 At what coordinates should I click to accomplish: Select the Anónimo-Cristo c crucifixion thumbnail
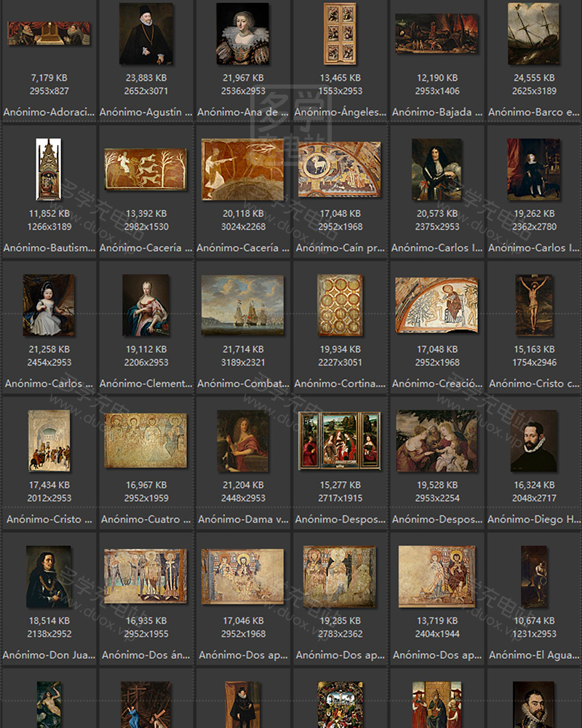coord(533,305)
